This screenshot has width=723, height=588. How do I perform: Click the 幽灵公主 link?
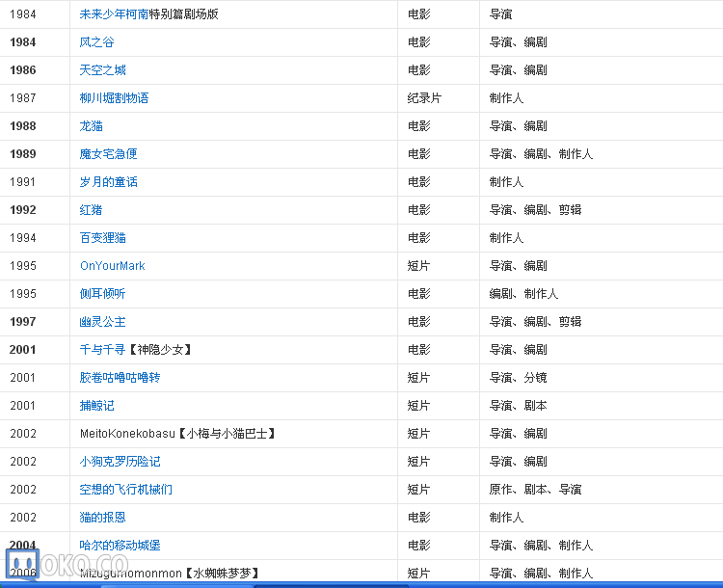point(102,322)
